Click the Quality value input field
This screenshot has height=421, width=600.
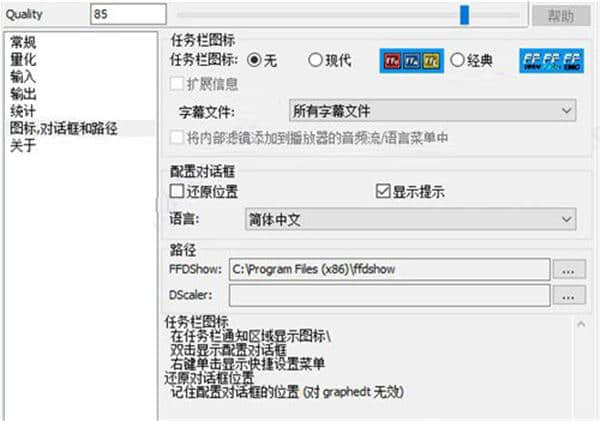[x=128, y=14]
